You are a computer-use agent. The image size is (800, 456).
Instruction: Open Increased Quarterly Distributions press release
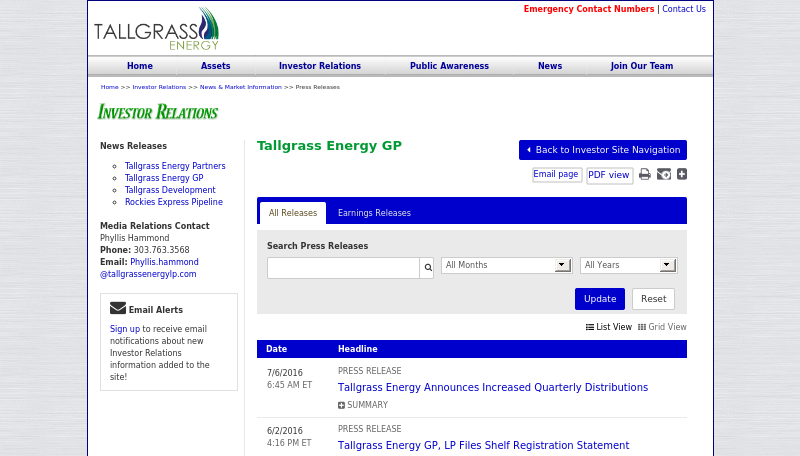[493, 388]
